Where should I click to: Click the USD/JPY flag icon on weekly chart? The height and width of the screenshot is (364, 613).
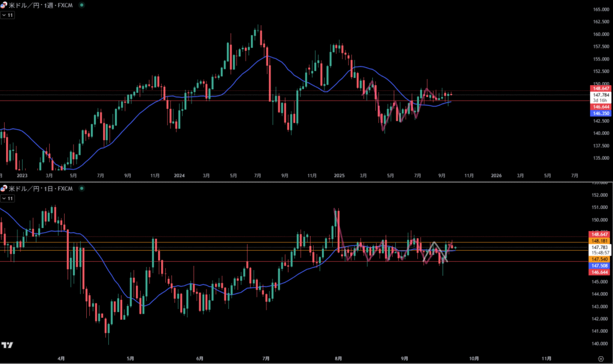point(4,5)
